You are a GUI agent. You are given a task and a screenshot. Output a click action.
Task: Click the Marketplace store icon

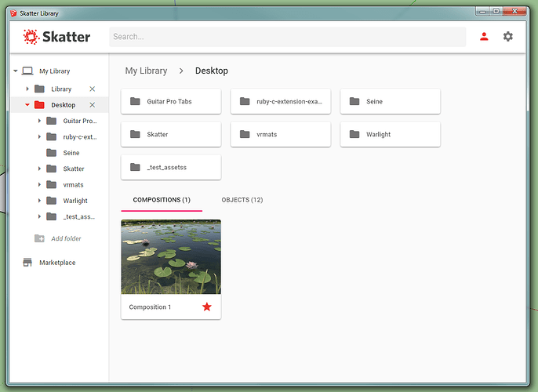coord(27,263)
